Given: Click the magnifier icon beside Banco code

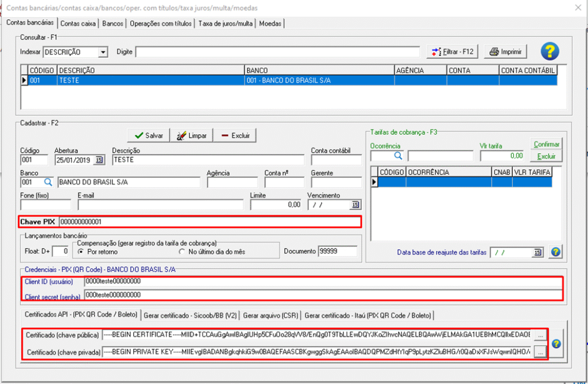Looking at the screenshot, I should coord(48,182).
